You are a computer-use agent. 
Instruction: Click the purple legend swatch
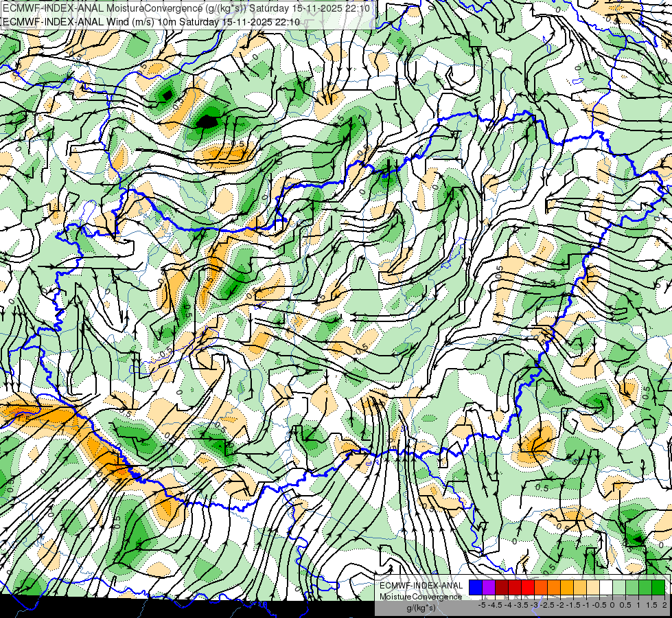489,587
